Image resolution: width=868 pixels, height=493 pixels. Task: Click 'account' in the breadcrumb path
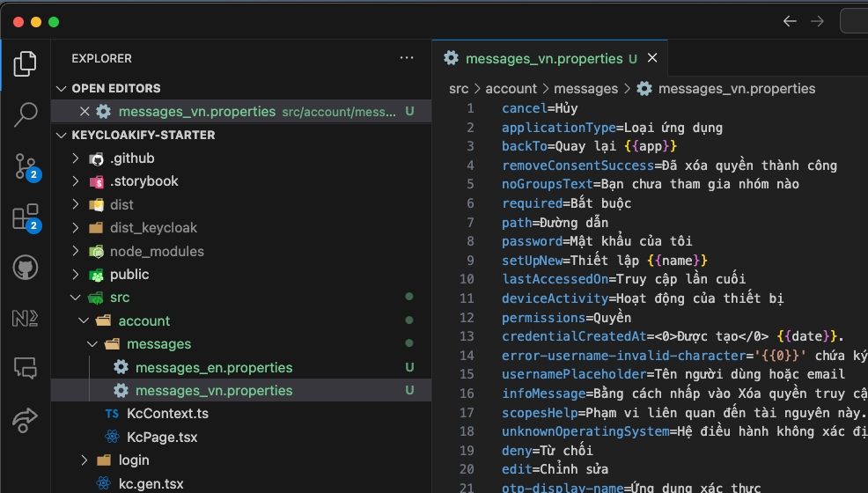pos(511,88)
